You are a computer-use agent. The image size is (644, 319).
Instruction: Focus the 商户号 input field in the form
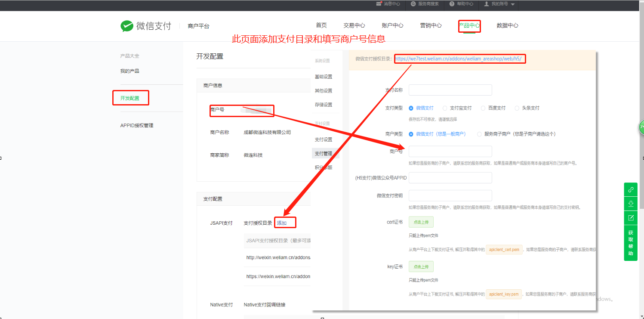pos(450,152)
